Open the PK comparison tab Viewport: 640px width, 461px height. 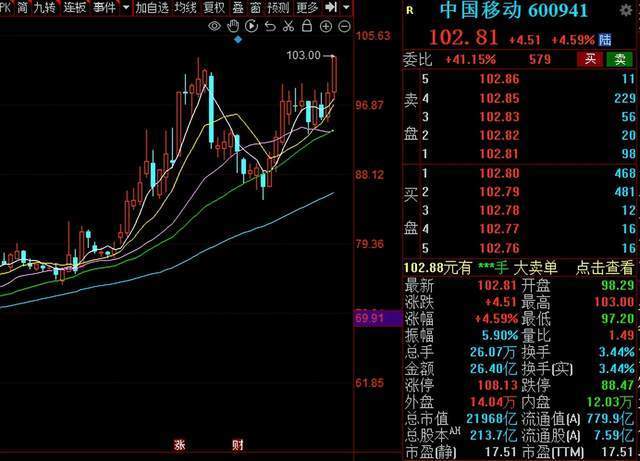point(6,7)
